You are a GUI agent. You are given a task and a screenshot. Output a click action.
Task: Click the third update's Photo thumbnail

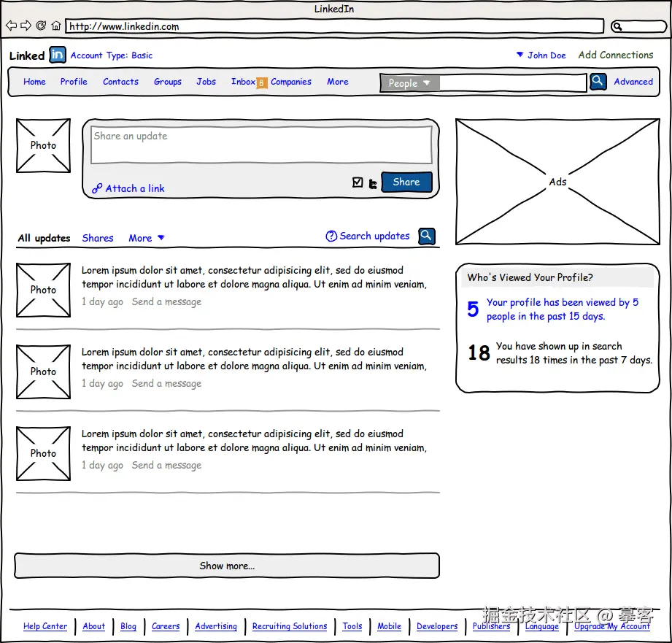coord(43,453)
